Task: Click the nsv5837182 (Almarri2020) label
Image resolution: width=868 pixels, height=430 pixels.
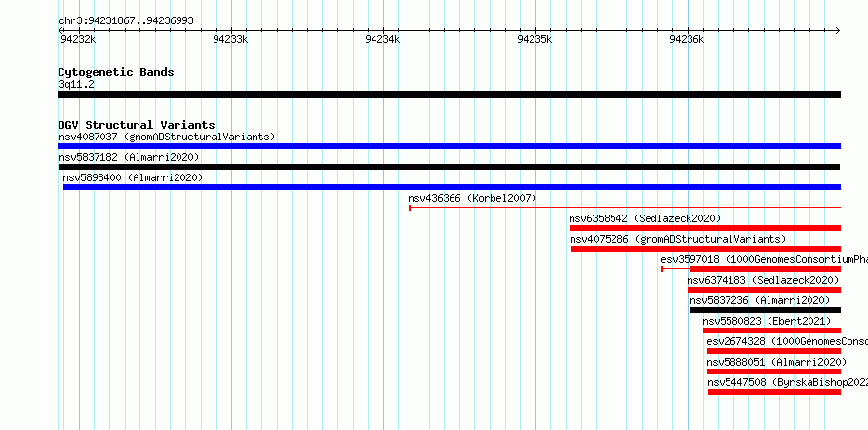Action: click(129, 157)
